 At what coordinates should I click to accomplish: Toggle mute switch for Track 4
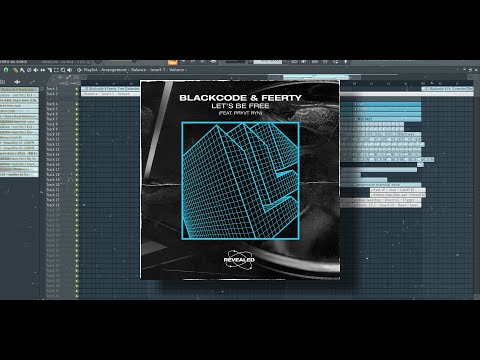(x=77, y=104)
